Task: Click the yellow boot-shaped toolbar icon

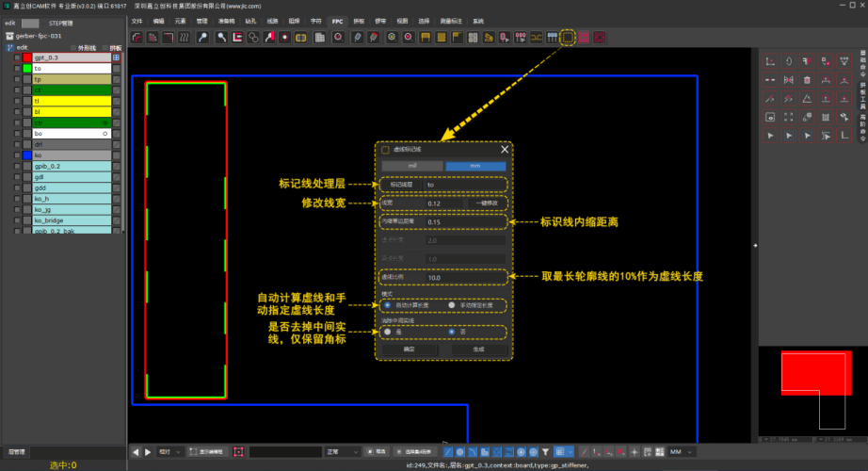Action: point(489,38)
